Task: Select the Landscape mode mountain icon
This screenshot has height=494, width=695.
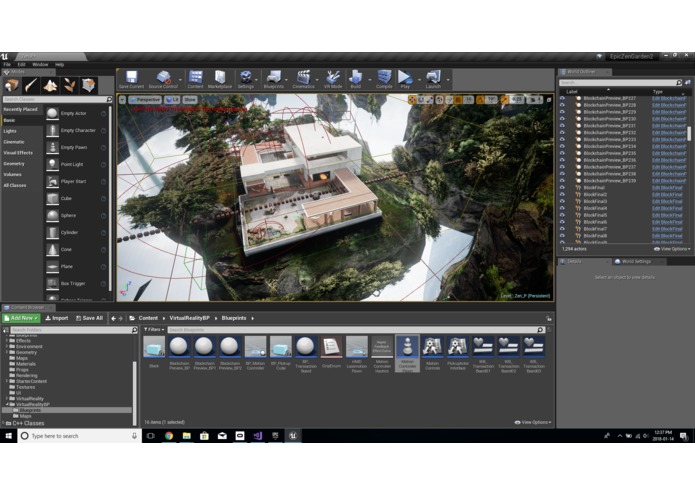Action: coord(50,85)
